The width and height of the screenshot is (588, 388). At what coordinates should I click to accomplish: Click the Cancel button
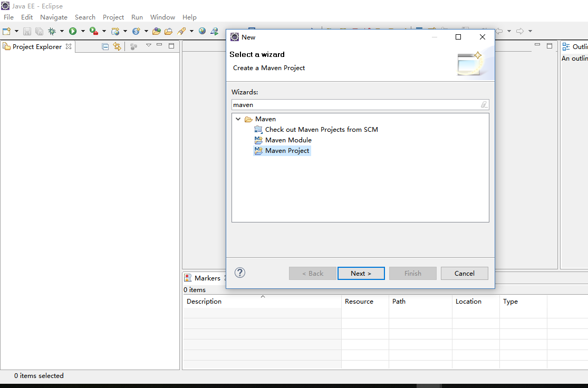(x=464, y=273)
